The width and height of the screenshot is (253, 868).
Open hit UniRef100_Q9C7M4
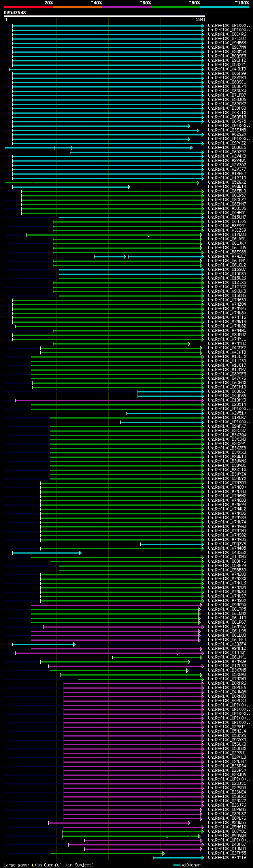click(x=227, y=48)
